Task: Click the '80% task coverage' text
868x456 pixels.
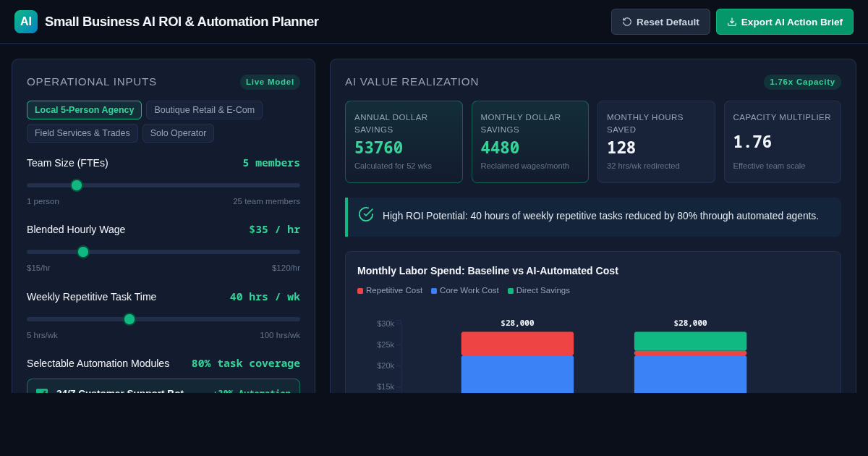Action: coord(246,363)
